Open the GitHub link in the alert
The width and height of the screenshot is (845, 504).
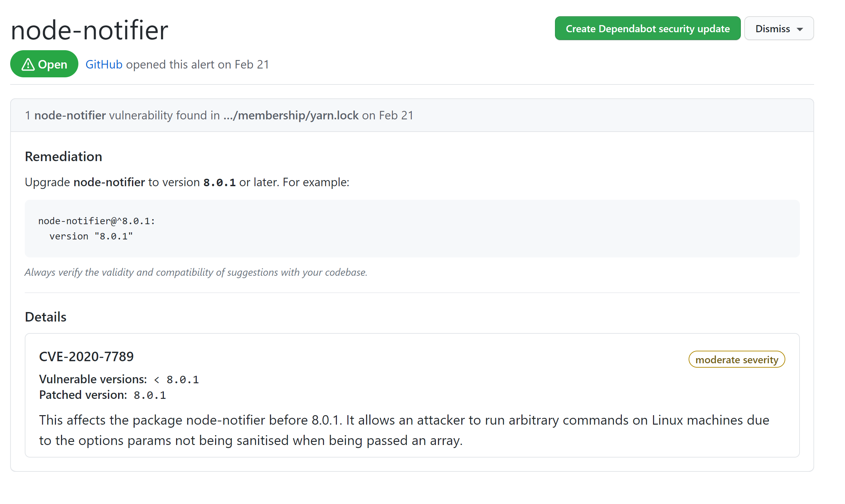(104, 64)
